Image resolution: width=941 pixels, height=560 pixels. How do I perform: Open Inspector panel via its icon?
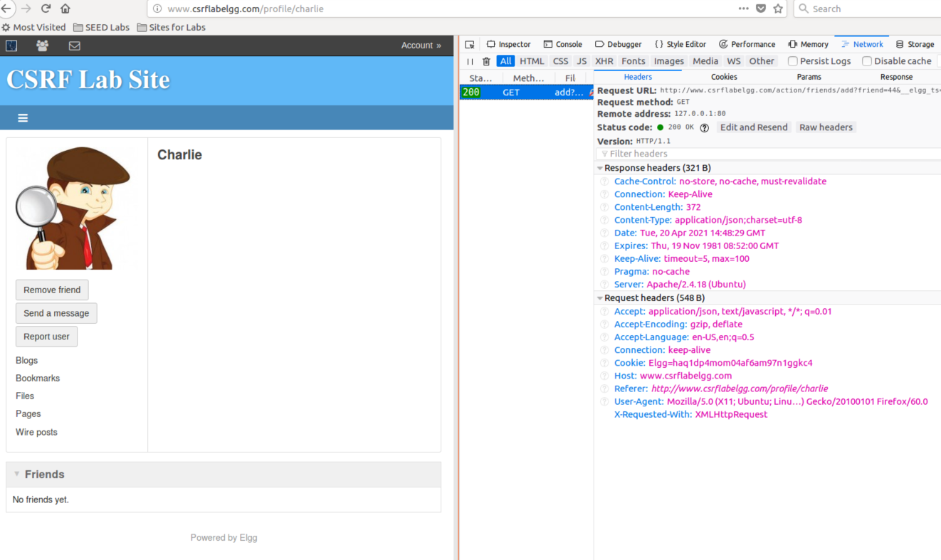tap(491, 44)
